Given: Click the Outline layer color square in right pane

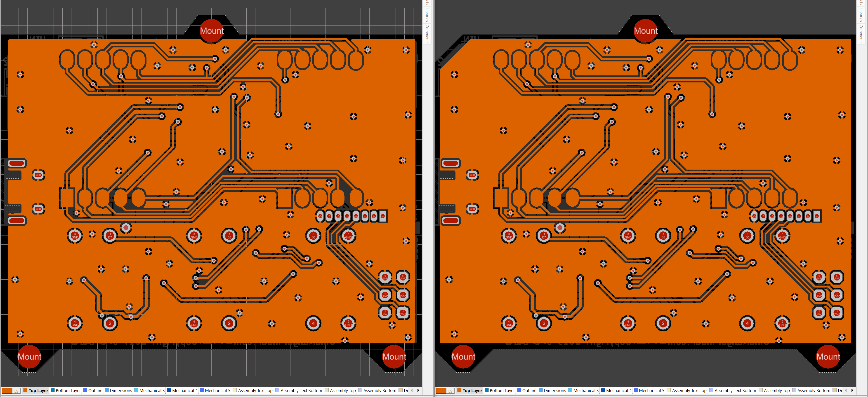Looking at the screenshot, I should [519, 390].
